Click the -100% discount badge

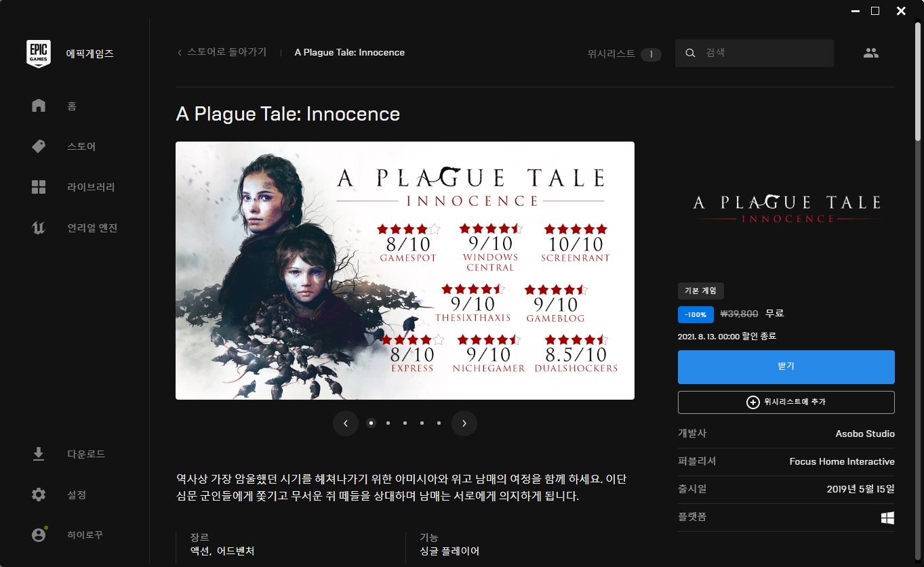pos(695,314)
